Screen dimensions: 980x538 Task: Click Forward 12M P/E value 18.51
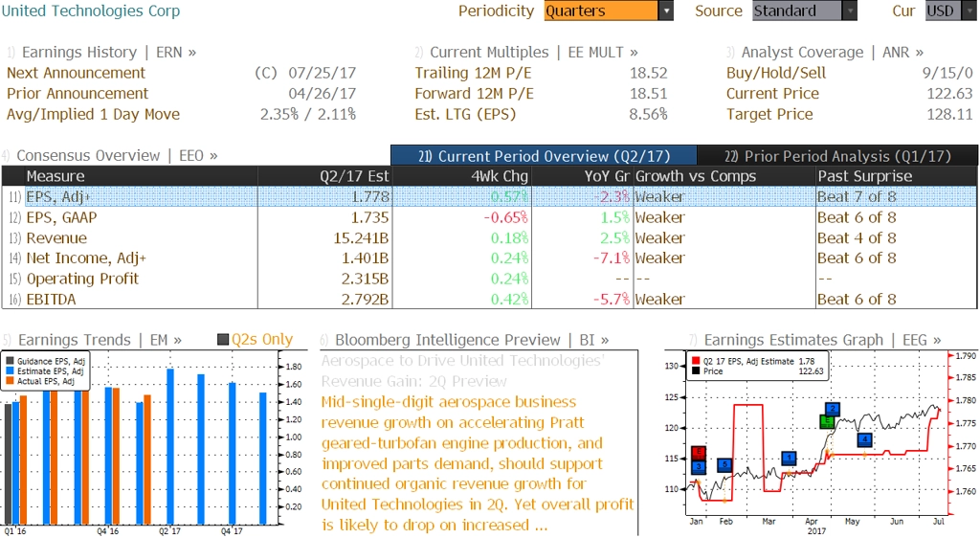tap(648, 94)
